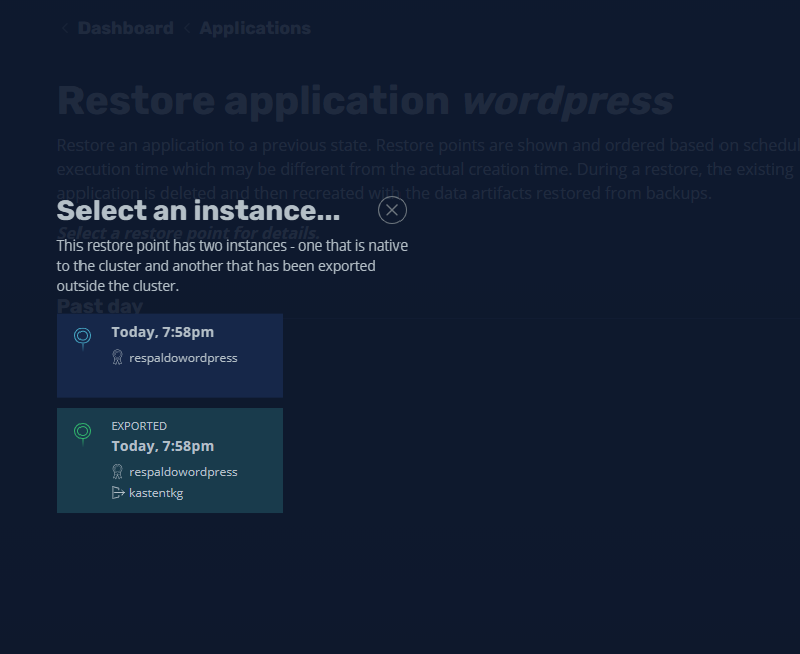Click the Restore application wordpress title
The image size is (800, 654).
(365, 101)
